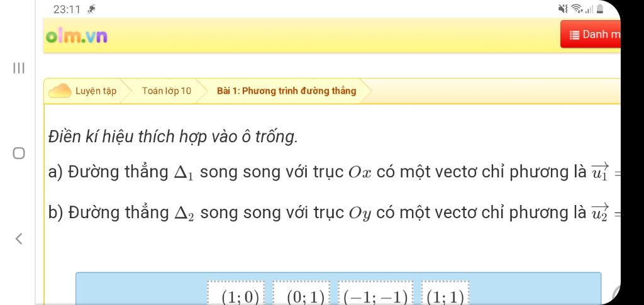
Task: Go to the Luyện tập breadcrumb
Action: pos(96,91)
